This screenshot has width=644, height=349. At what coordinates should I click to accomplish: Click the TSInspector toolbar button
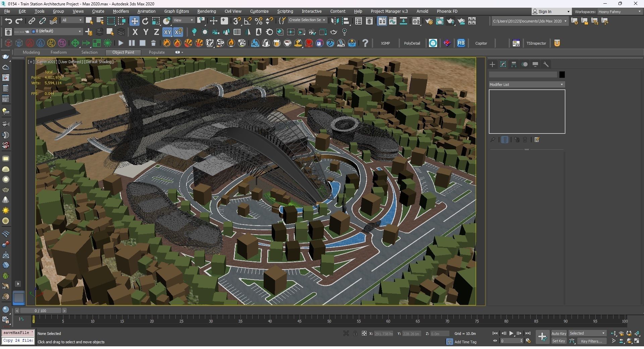[536, 43]
